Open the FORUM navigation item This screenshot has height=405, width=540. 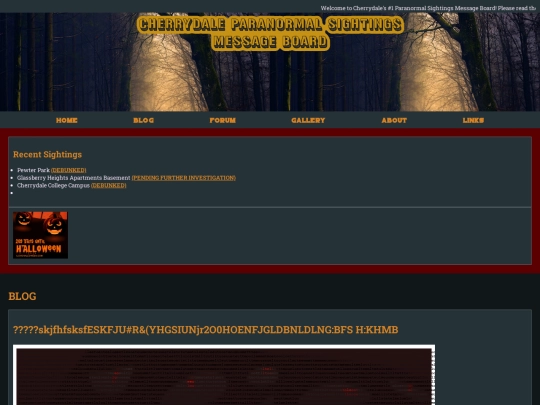223,120
